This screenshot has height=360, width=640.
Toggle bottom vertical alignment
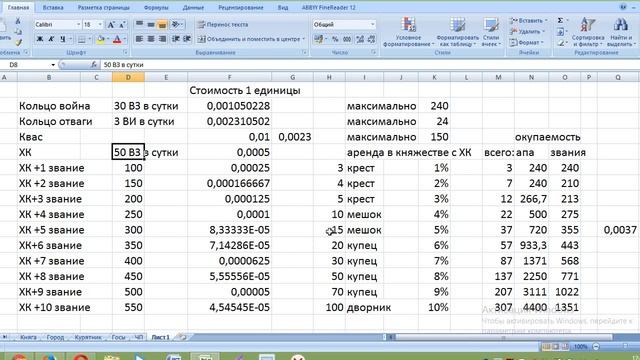(162, 24)
